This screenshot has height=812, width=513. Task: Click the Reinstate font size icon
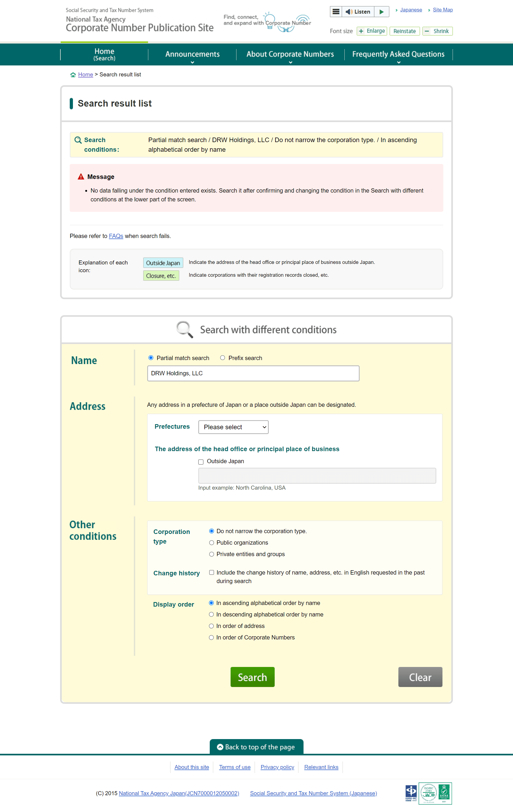point(403,31)
